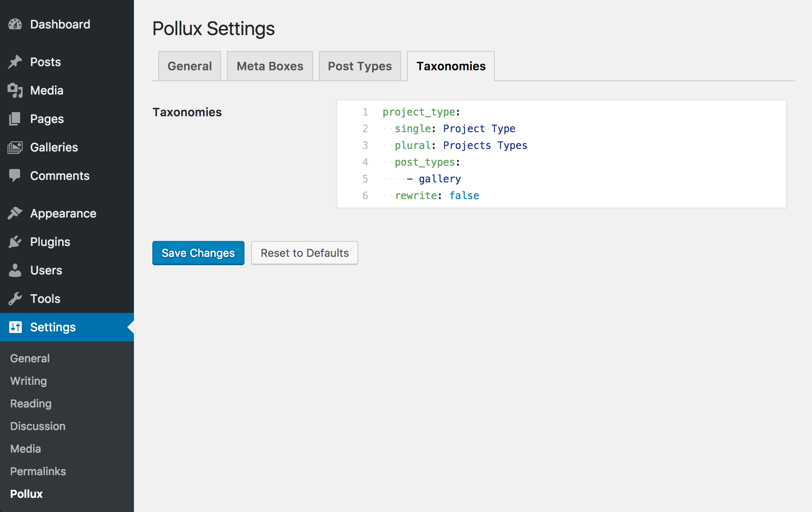Click the Appearance paintbrush icon
This screenshot has height=512, width=812.
tap(15, 213)
